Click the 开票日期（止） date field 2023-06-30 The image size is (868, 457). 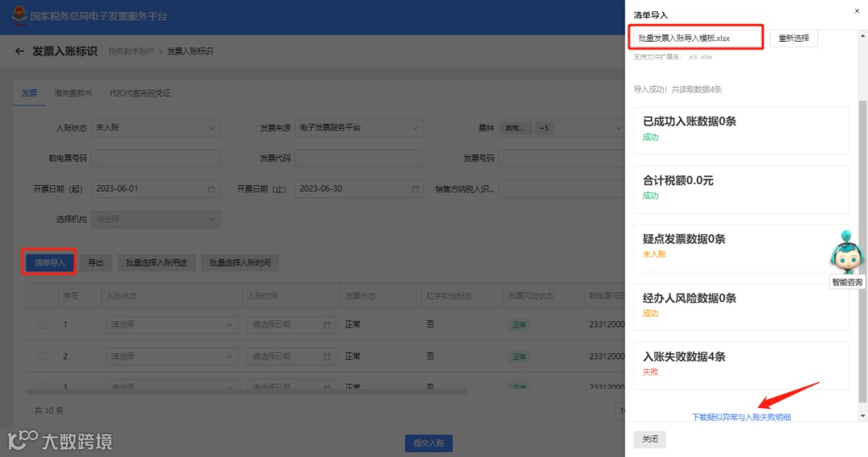pyautogui.click(x=359, y=189)
